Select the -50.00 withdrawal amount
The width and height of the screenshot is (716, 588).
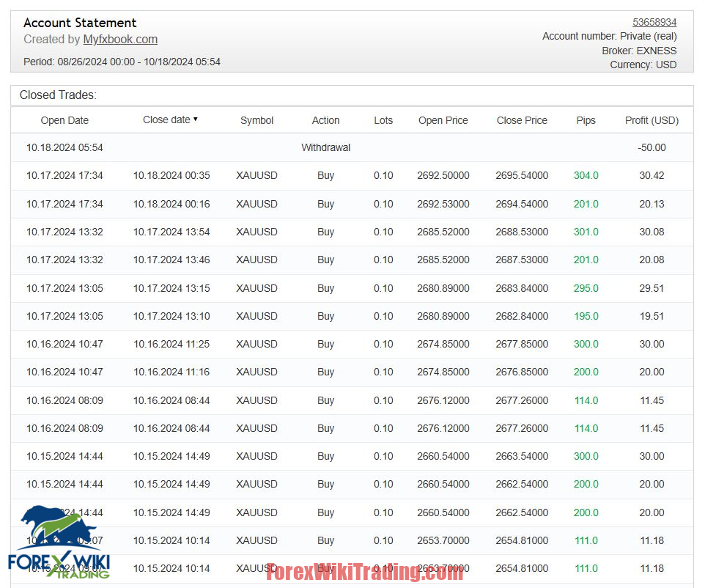click(652, 147)
